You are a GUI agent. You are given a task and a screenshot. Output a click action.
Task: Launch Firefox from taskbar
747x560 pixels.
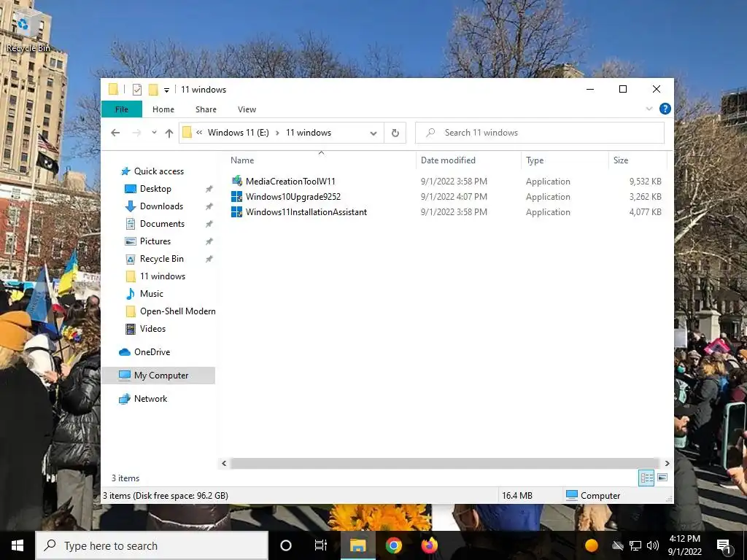429,545
